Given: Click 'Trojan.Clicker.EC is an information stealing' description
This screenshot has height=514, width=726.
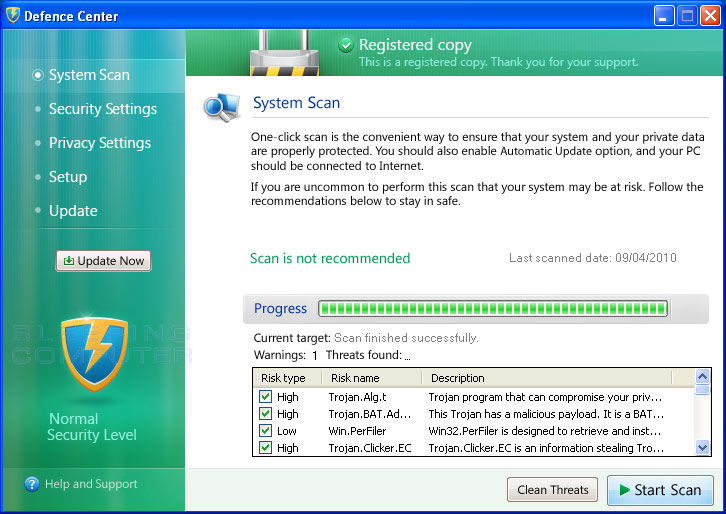Looking at the screenshot, I should pyautogui.click(x=546, y=448).
